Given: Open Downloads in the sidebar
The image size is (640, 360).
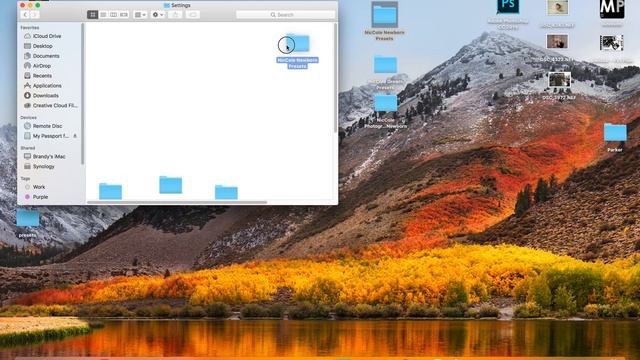Looking at the screenshot, I should (45, 96).
